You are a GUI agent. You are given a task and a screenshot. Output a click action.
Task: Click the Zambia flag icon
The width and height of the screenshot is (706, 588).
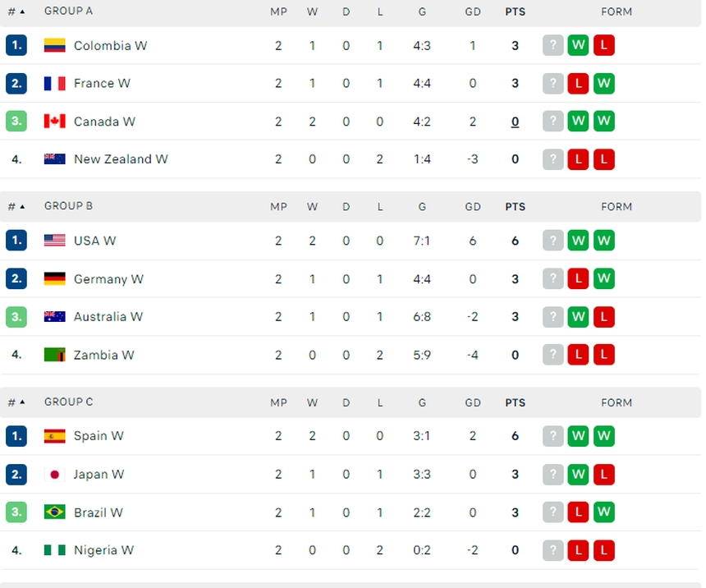(54, 355)
